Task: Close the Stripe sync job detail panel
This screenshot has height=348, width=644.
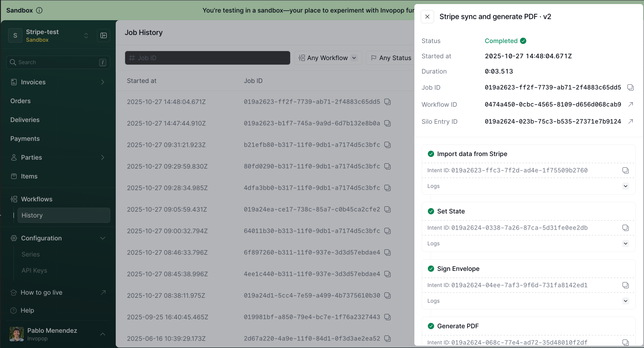Action: click(x=427, y=17)
